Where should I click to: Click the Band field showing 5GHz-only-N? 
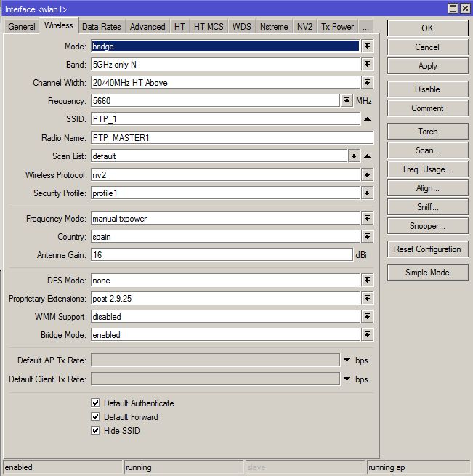(225, 65)
